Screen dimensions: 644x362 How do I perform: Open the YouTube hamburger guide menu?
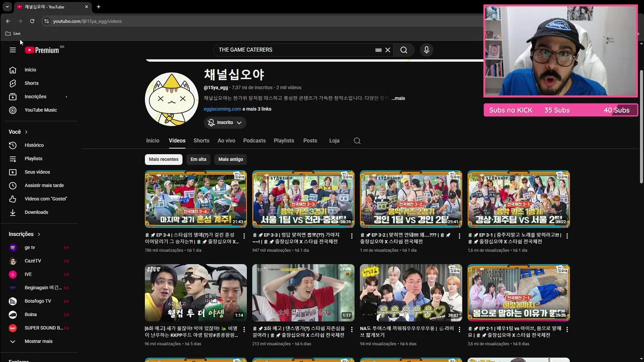[13, 50]
